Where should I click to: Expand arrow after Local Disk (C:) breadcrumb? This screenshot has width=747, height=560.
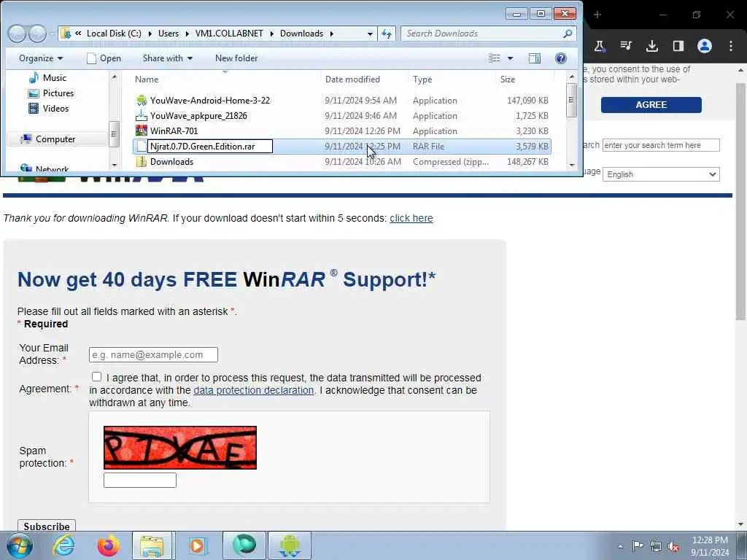point(150,34)
